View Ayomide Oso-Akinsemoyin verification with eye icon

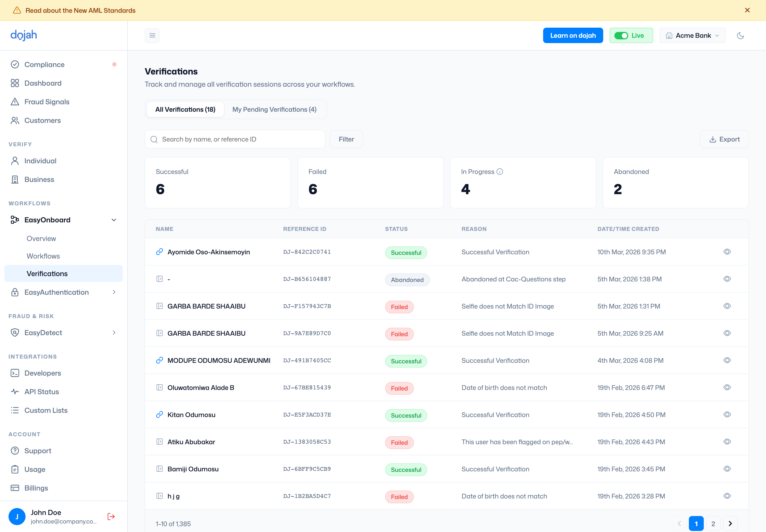[x=727, y=252]
